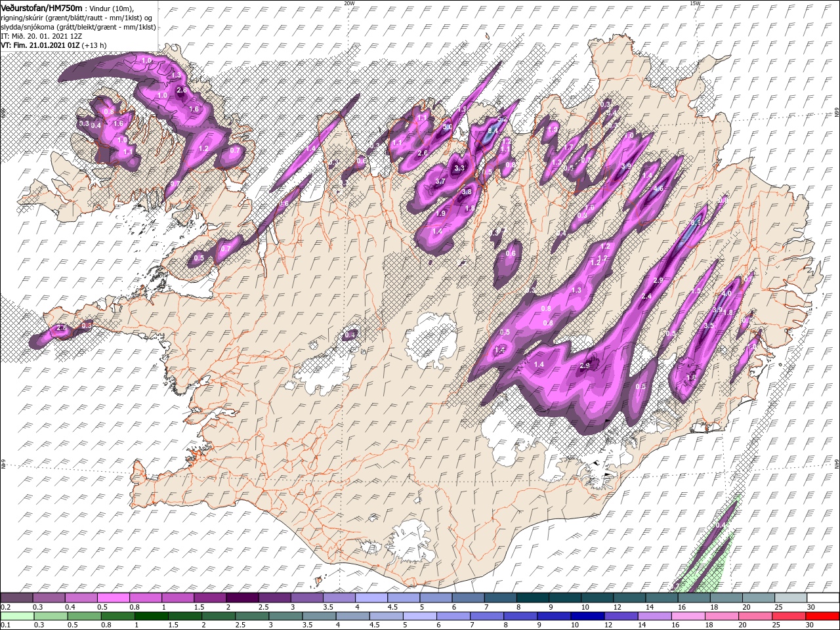Click the bright red rain swatch after 30
The image size is (840, 630).
[x=823, y=616]
